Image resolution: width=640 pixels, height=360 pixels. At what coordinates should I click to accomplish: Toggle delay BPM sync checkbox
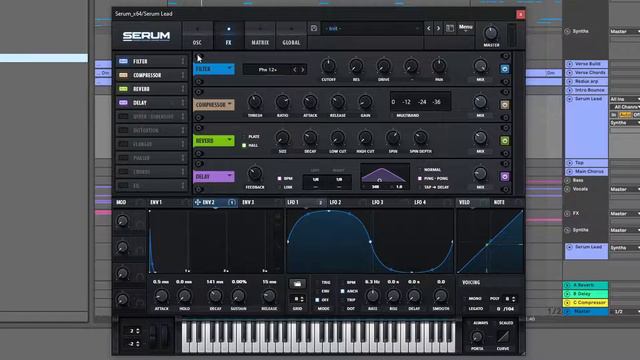[x=280, y=178]
